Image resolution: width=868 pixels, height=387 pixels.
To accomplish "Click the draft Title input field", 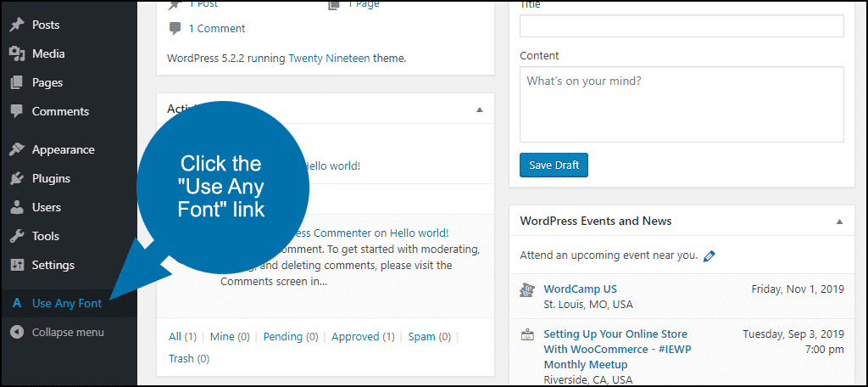I will (682, 25).
